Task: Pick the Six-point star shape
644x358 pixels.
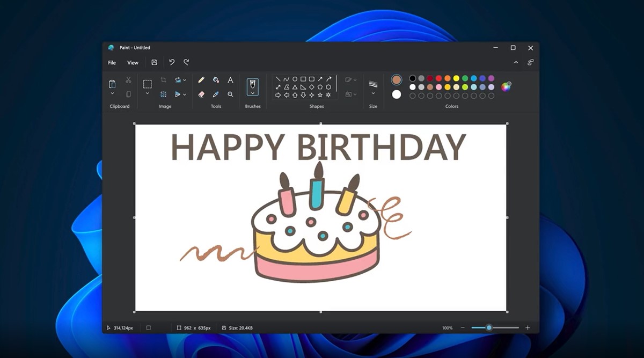Action: point(328,95)
